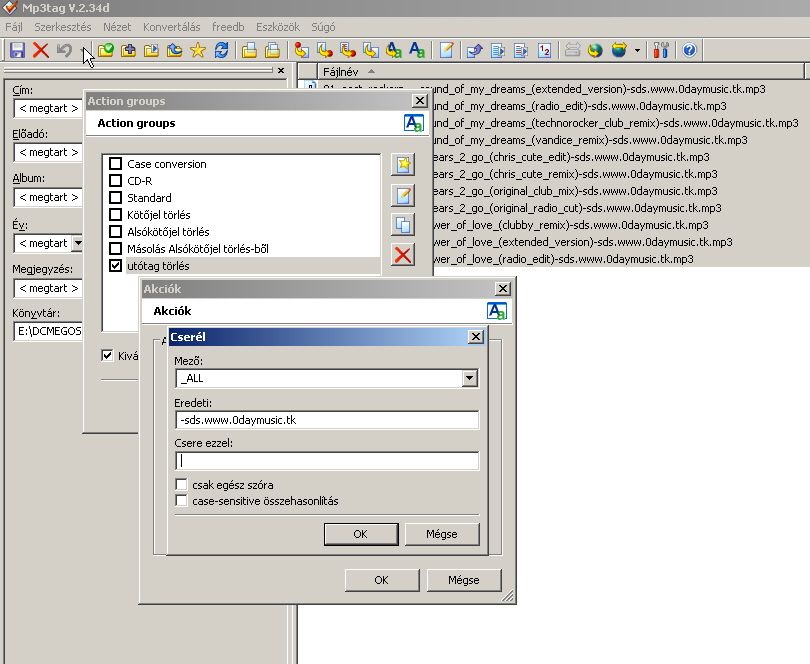The image size is (810, 664).
Task: Open the Év field dropdown arrow
Action: click(78, 243)
